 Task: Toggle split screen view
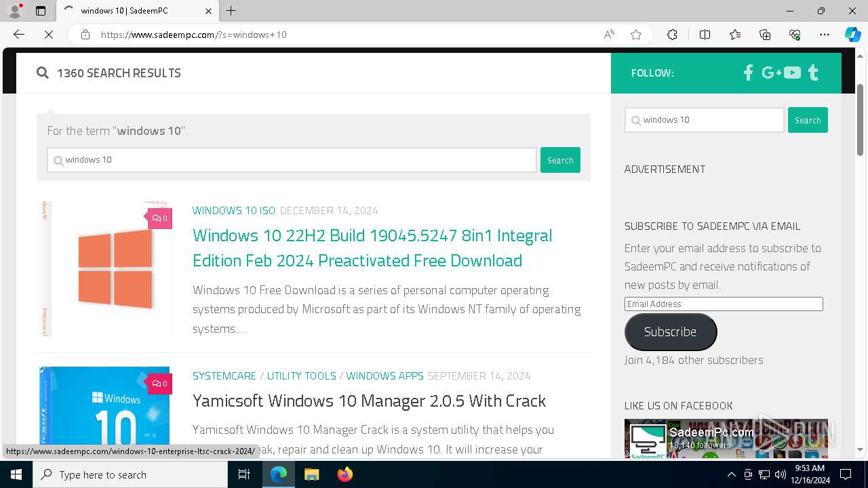point(705,35)
